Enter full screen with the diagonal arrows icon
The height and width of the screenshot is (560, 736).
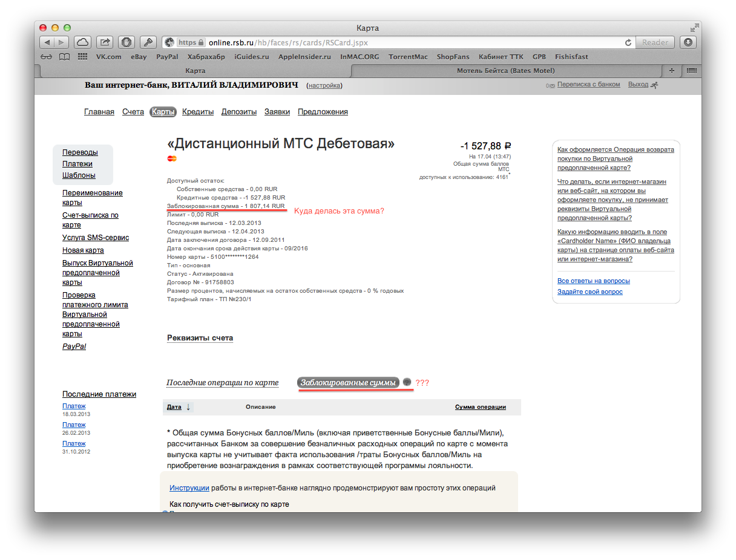pyautogui.click(x=694, y=28)
